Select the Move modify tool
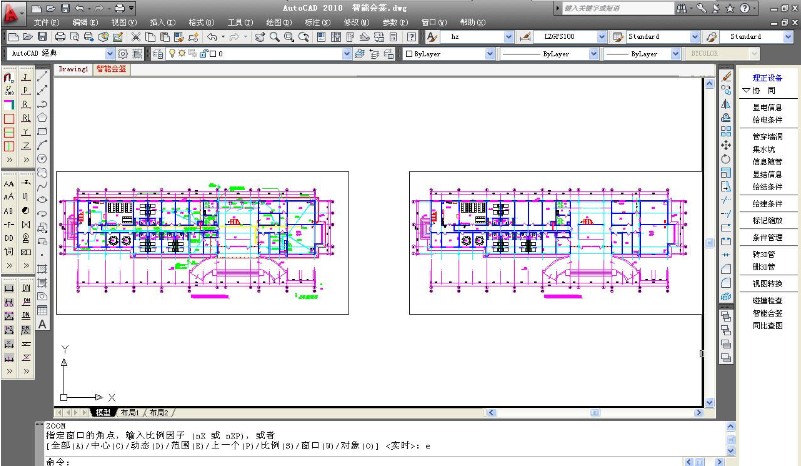Screen dimensions: 801x466 [x=726, y=145]
